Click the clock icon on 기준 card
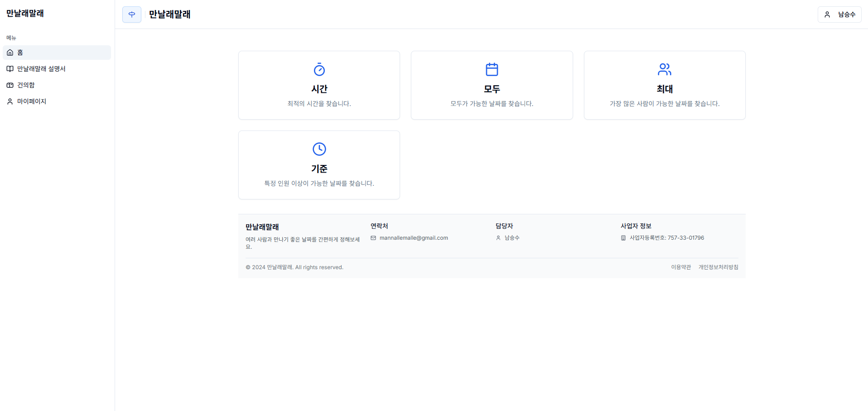Screen dimensions: 868x411 [x=319, y=149]
